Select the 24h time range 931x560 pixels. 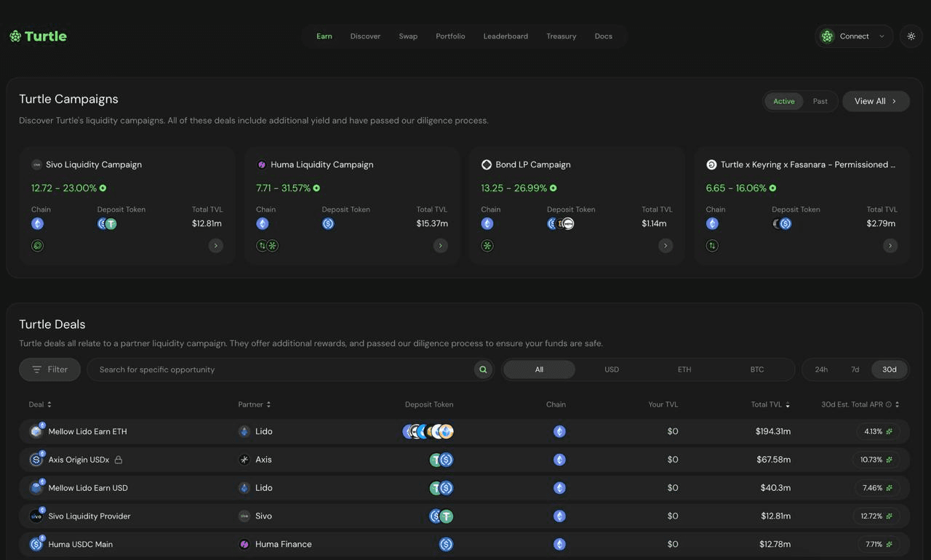tap(821, 369)
